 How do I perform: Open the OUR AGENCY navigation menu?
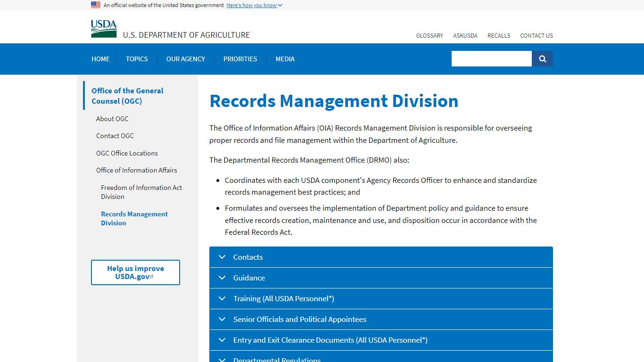186,59
